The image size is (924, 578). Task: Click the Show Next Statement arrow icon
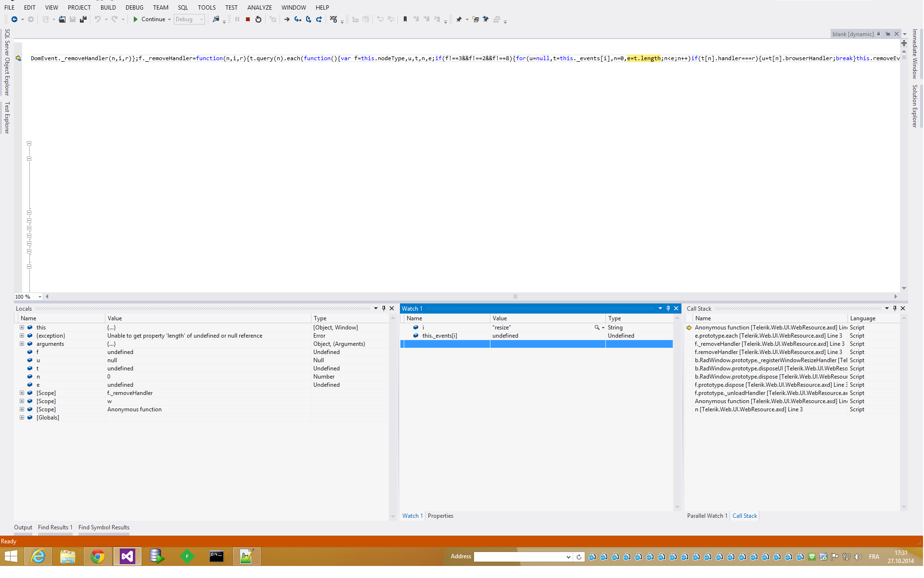coord(287,19)
